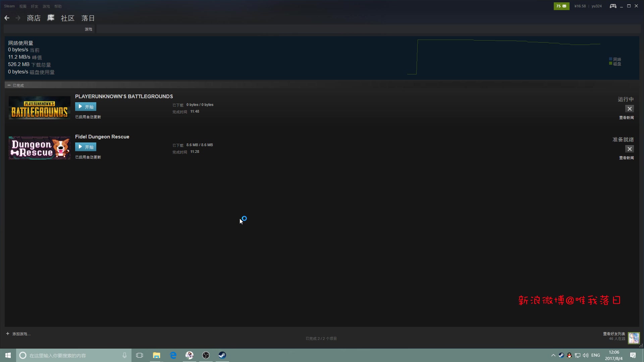Open friends list avatar thumbnail
Screen dimensions: 644x362
click(x=634, y=338)
